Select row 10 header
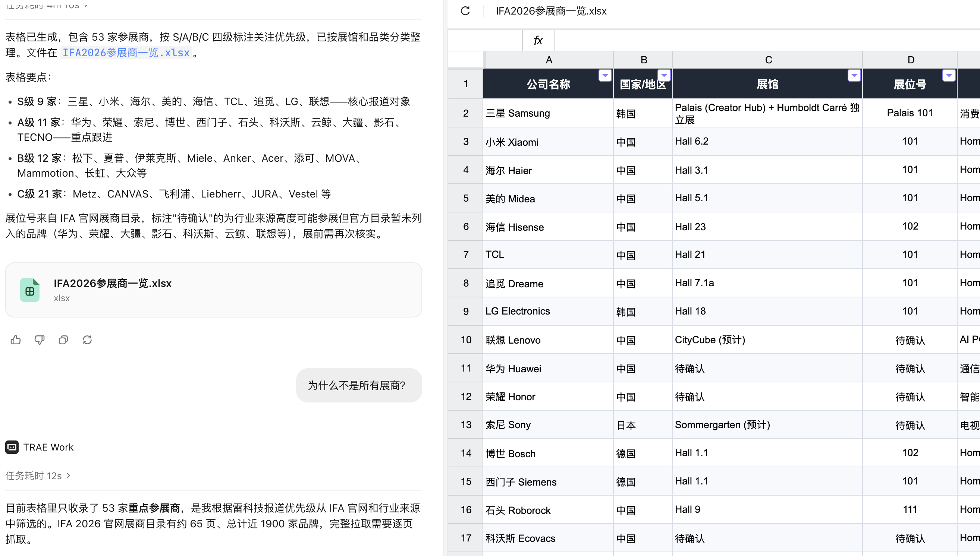This screenshot has width=980, height=556. pyautogui.click(x=465, y=340)
